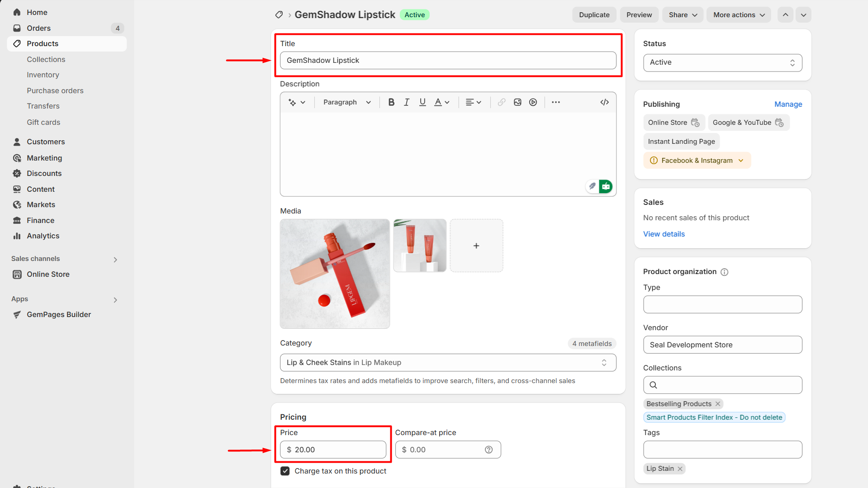Go to Analytics in the sidebar

[x=43, y=236]
